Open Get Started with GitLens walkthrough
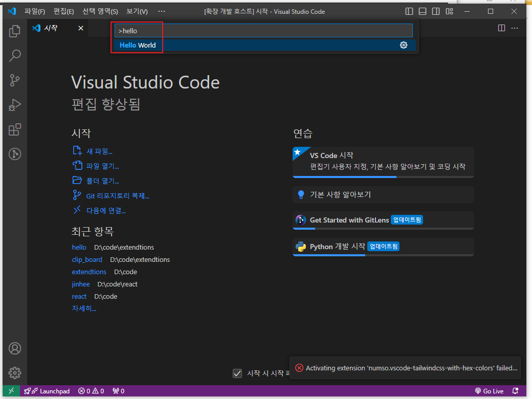The width and height of the screenshot is (532, 399). click(x=383, y=220)
